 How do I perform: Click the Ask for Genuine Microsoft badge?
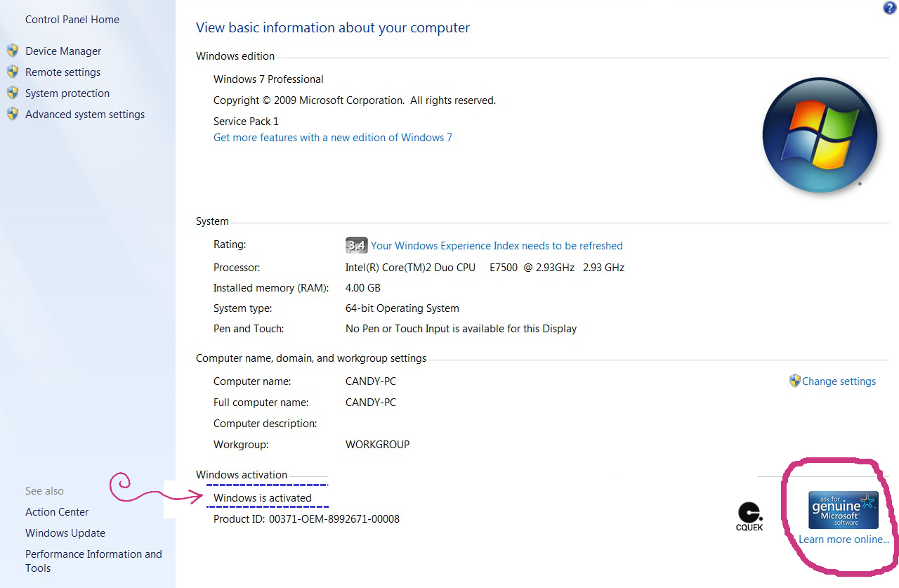click(844, 510)
